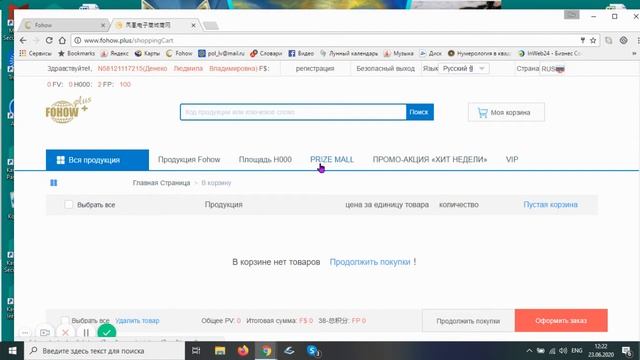Click in the product search input field
Screen dimensions: 640x360
[x=293, y=112]
